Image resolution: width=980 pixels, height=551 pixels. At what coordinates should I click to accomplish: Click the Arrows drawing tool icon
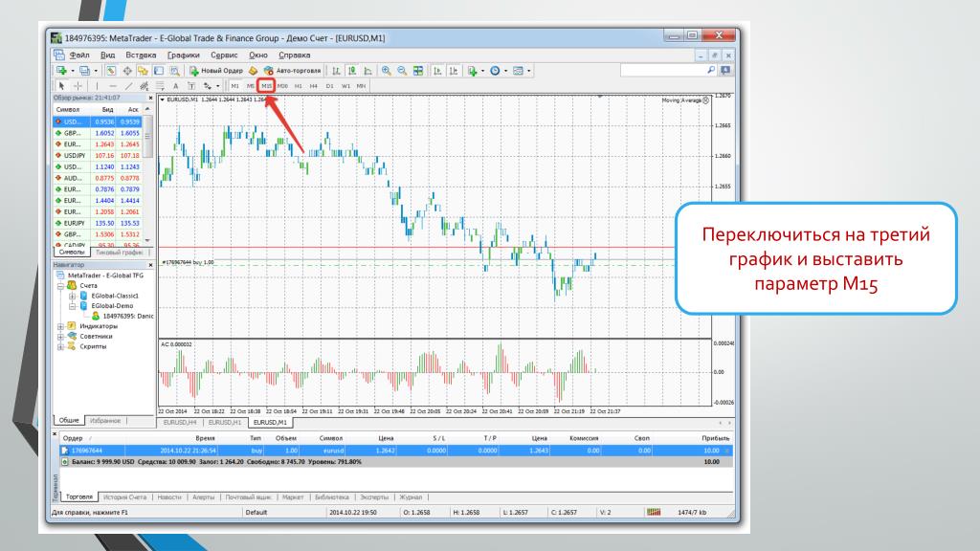[208, 85]
